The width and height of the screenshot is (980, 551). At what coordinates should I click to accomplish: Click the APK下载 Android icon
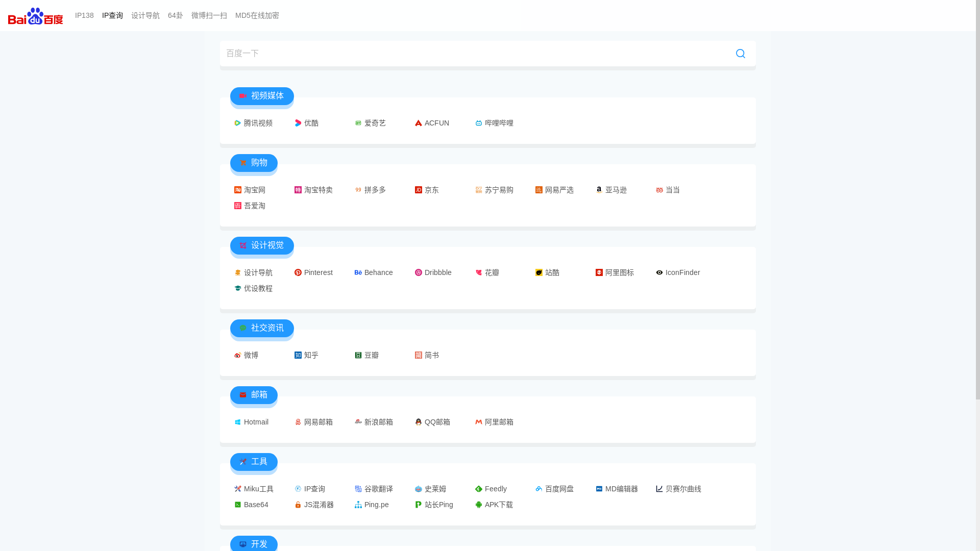[479, 505]
